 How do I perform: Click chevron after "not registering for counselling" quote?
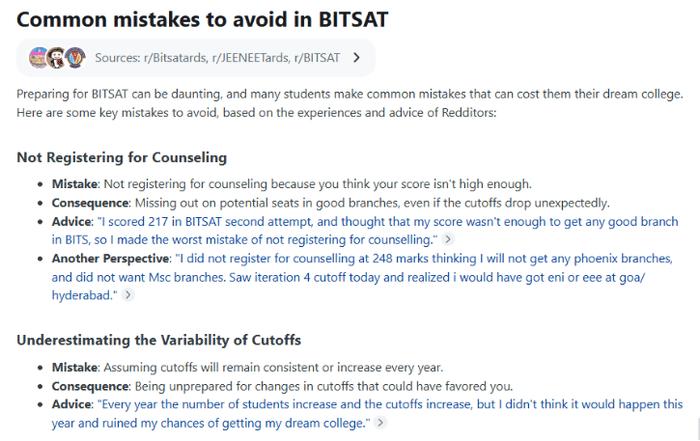(x=447, y=240)
